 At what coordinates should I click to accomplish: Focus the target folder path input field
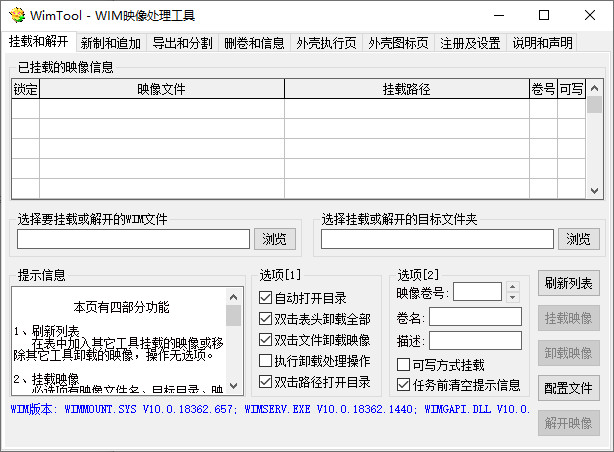(x=437, y=239)
